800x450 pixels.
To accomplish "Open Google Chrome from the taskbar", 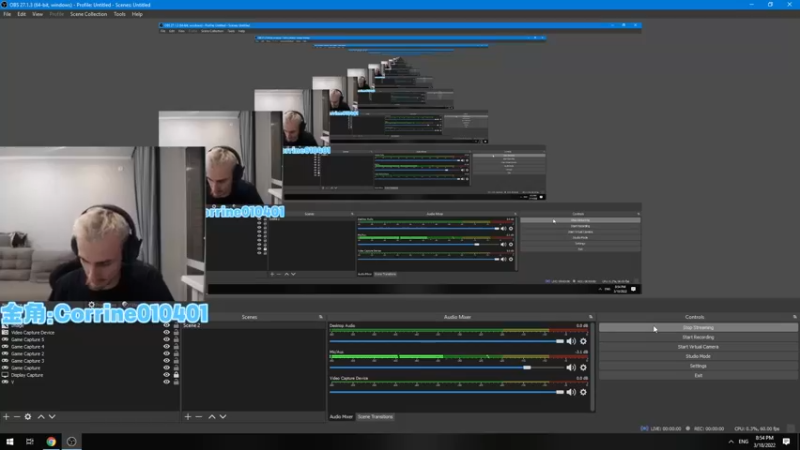I will click(51, 441).
